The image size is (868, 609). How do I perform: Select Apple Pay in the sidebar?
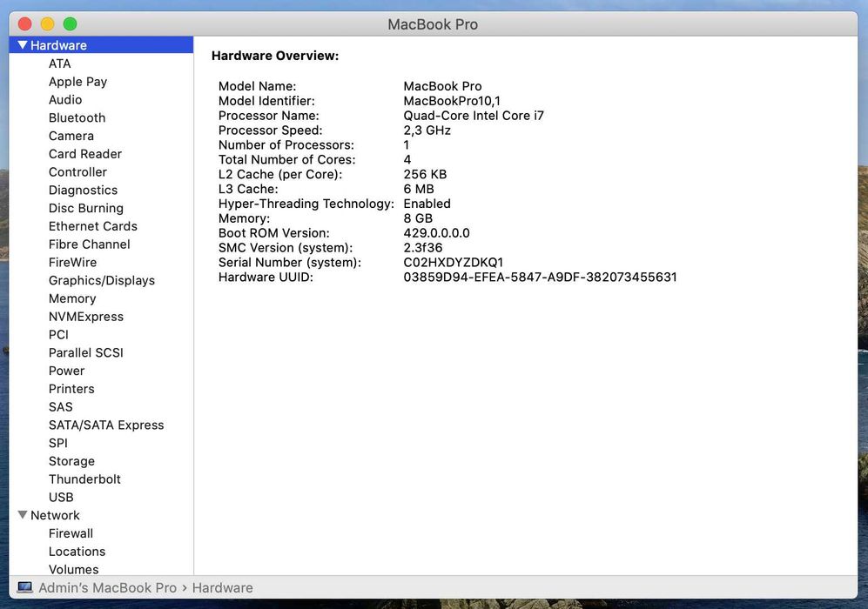(x=77, y=82)
